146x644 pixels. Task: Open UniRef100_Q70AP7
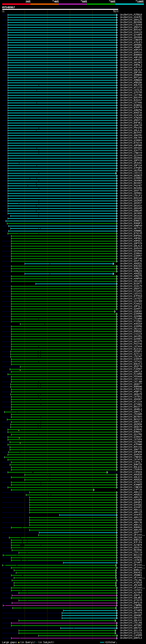(x=131, y=562)
